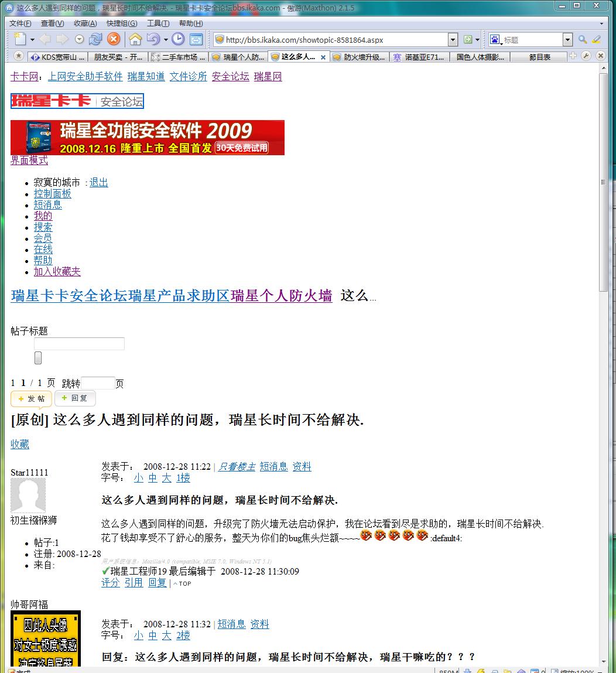Click the page jump 跳转 input box
This screenshot has width=616, height=673.
pyautogui.click(x=98, y=383)
